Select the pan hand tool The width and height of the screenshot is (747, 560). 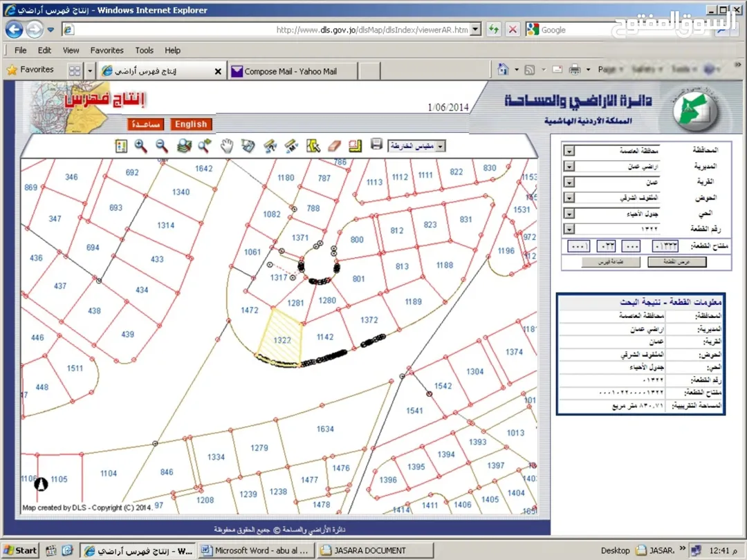(x=227, y=146)
